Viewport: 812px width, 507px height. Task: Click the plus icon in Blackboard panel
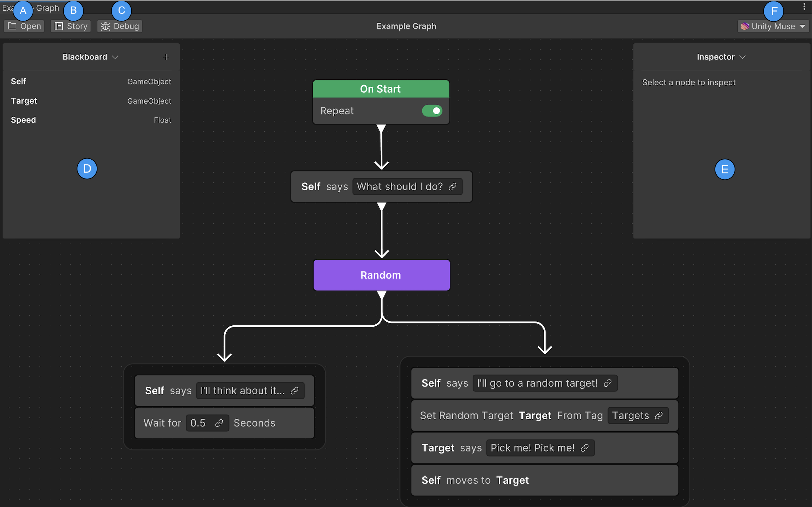(166, 57)
